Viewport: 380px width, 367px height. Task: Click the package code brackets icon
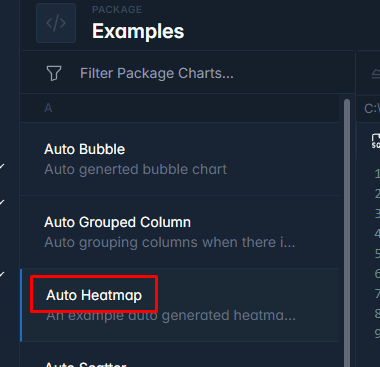coord(56,23)
